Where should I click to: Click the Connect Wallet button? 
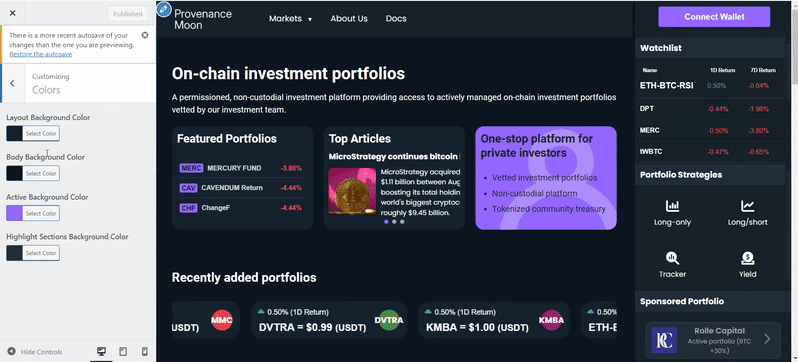pos(714,17)
